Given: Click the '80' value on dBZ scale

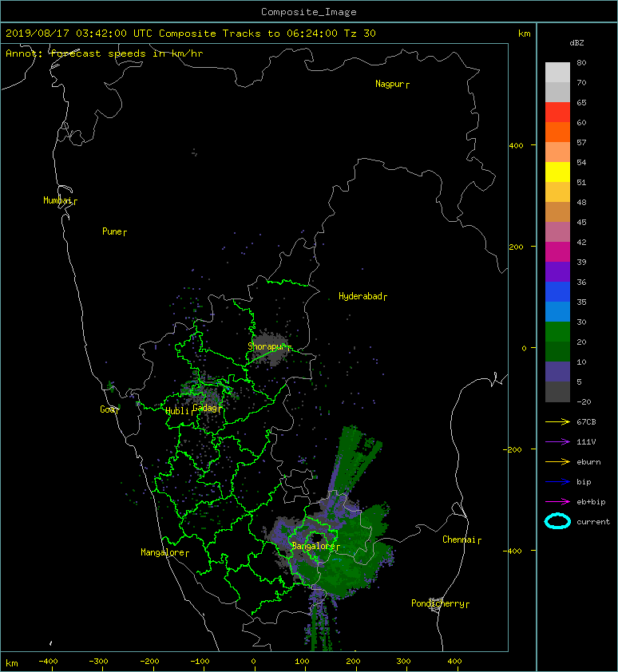Looking at the screenshot, I should [x=581, y=62].
